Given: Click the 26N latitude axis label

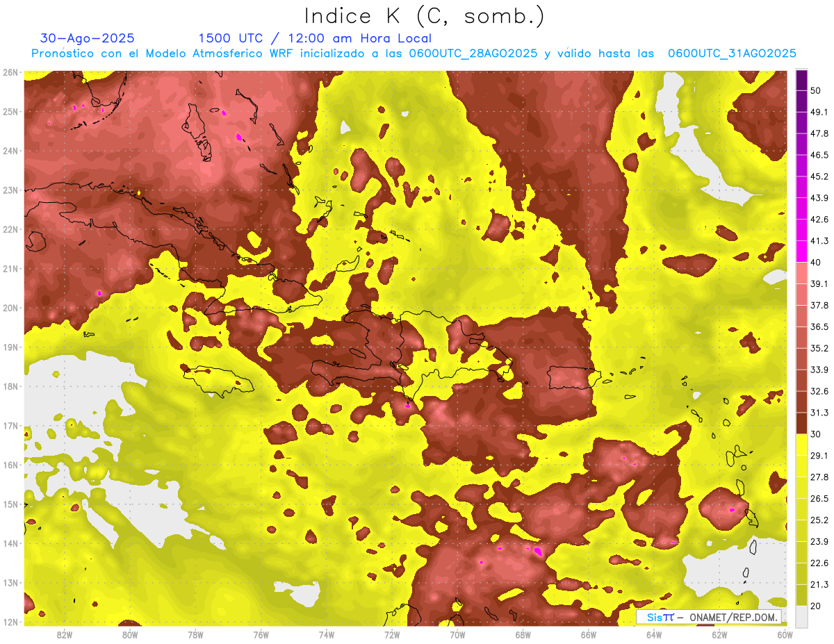Looking at the screenshot, I should click(x=10, y=72).
